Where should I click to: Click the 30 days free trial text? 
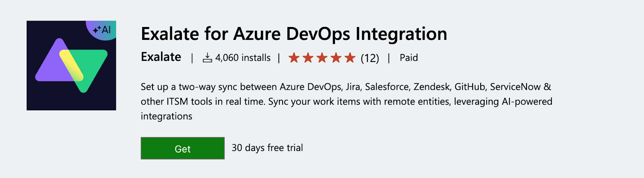coord(267,148)
